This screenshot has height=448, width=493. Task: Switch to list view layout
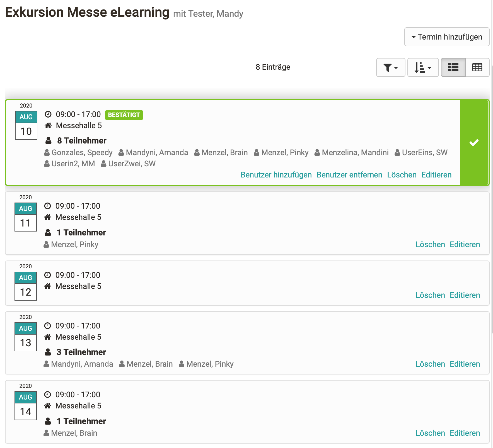pyautogui.click(x=453, y=67)
